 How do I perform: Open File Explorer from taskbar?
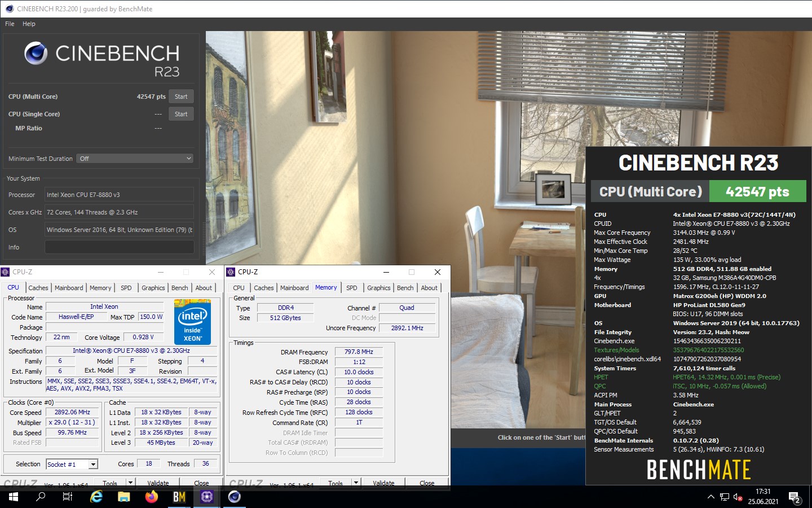(124, 497)
